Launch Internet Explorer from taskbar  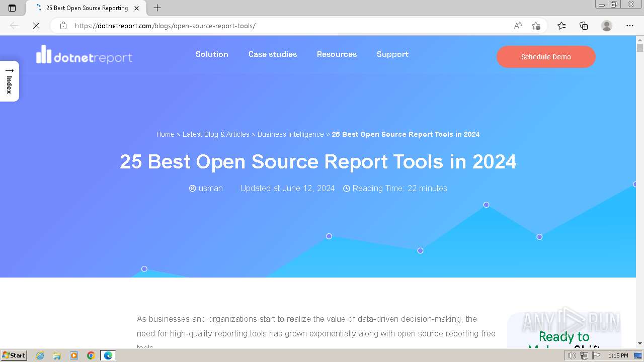point(40,355)
